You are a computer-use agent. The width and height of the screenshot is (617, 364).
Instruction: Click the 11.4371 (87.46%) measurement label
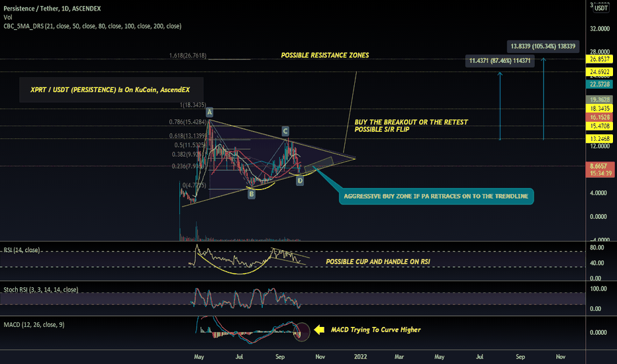pyautogui.click(x=500, y=61)
